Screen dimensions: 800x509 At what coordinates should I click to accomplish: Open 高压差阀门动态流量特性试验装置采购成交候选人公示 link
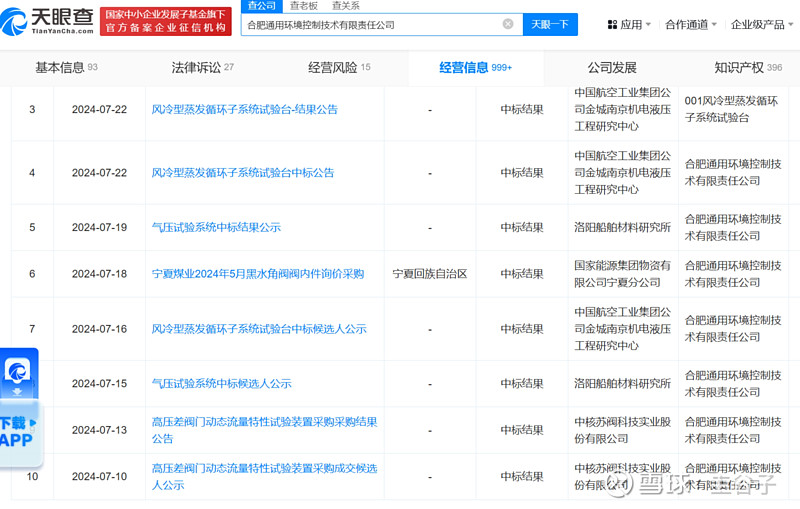[x=264, y=476]
